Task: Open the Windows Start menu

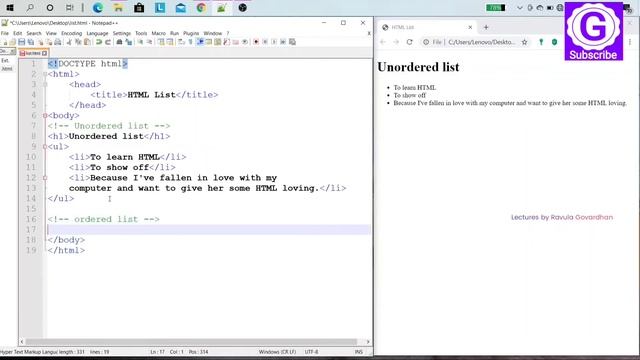Action: [10, 7]
